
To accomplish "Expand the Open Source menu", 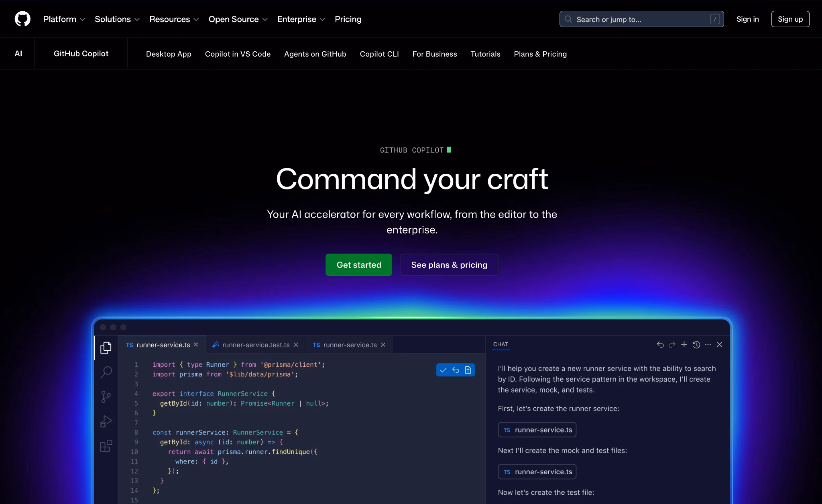I will point(238,19).
